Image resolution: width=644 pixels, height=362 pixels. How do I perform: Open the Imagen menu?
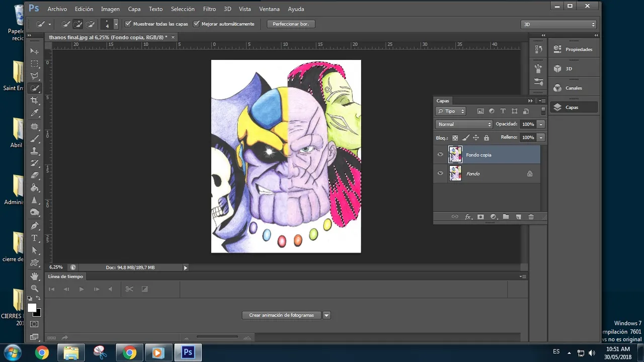click(x=110, y=9)
